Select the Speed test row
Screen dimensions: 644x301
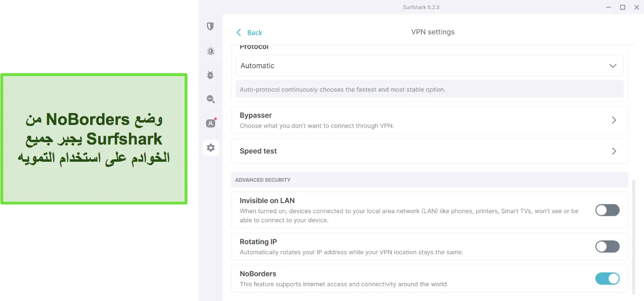pyautogui.click(x=429, y=151)
